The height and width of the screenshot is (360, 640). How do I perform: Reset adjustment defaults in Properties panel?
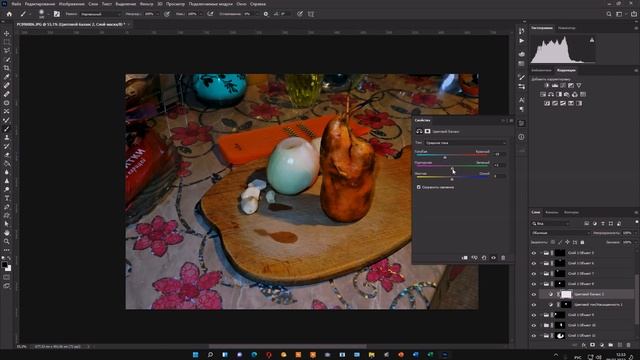(484, 258)
